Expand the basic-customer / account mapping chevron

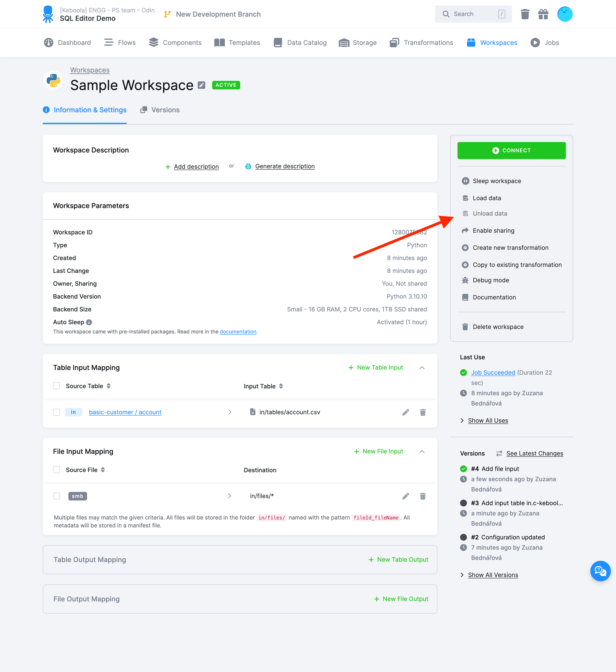[229, 412]
